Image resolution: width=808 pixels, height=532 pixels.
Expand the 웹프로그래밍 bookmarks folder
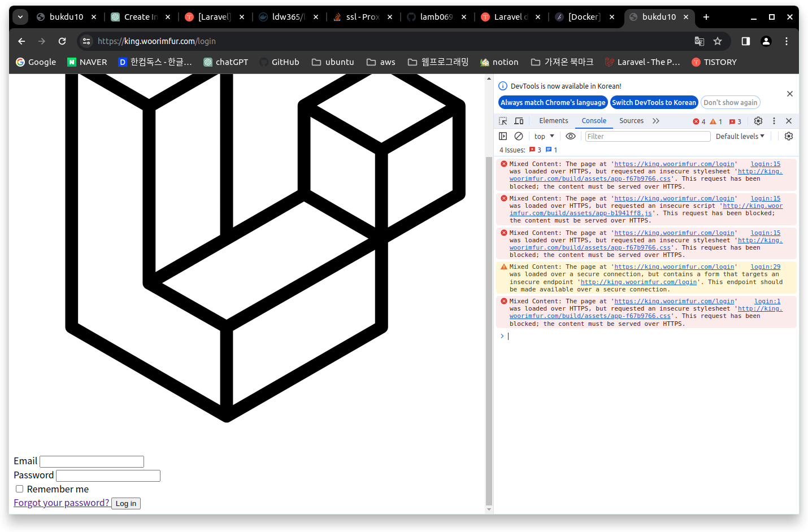click(x=438, y=62)
